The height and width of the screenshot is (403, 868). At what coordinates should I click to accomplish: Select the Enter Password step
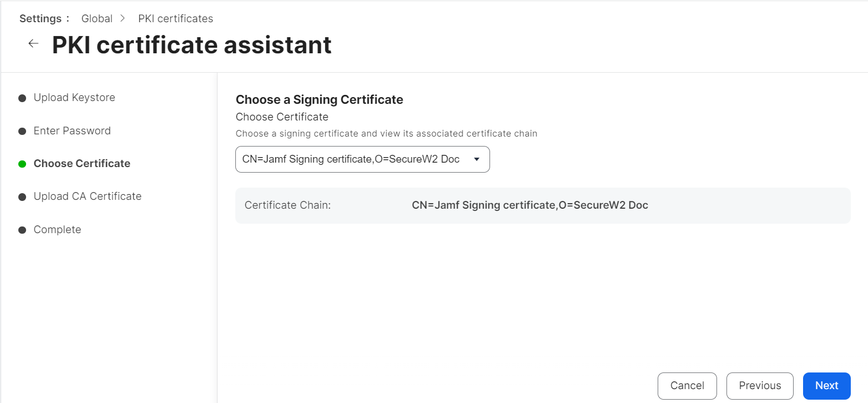coord(72,131)
